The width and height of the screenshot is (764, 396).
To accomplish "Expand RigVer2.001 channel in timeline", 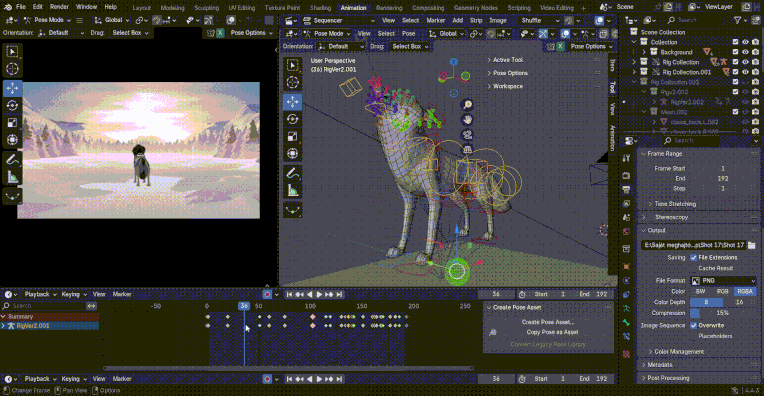I will (4, 325).
